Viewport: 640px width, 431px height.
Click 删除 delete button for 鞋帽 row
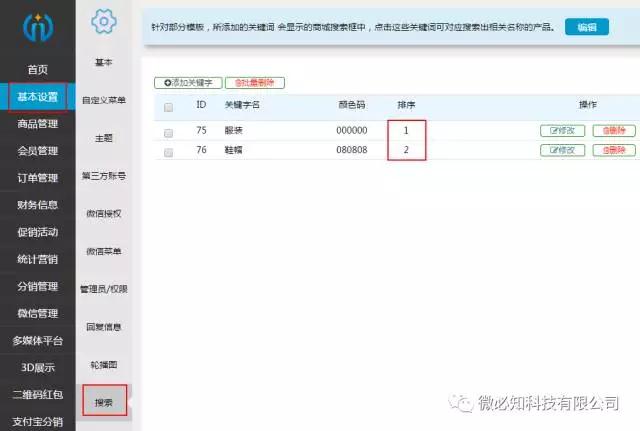[613, 151]
